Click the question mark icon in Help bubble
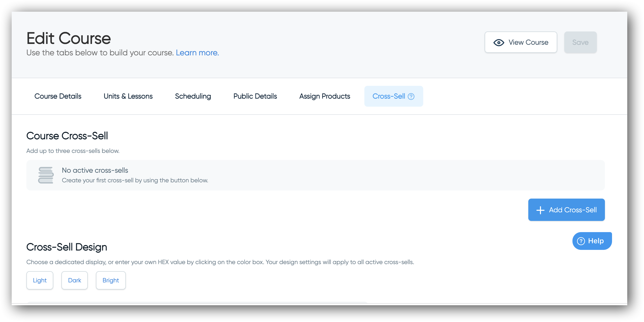 coord(581,241)
